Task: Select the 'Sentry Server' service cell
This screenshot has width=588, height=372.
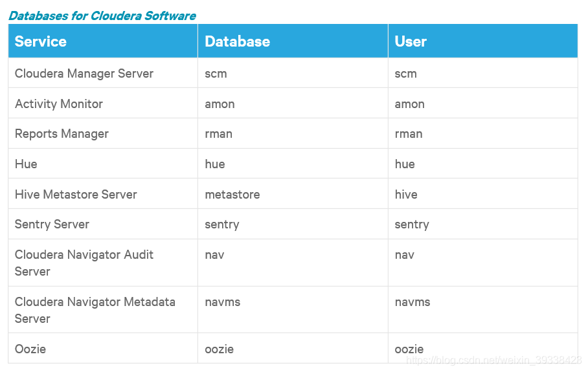Action: coord(103,224)
